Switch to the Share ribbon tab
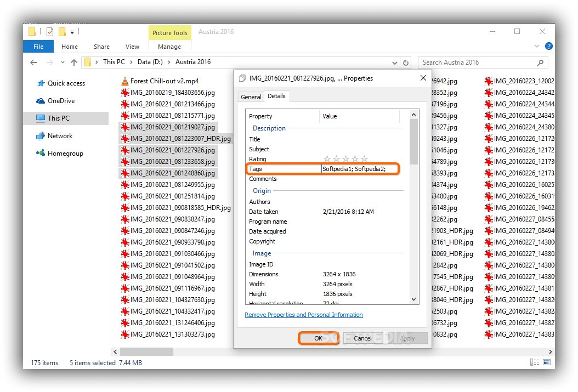578x392 pixels. click(101, 47)
